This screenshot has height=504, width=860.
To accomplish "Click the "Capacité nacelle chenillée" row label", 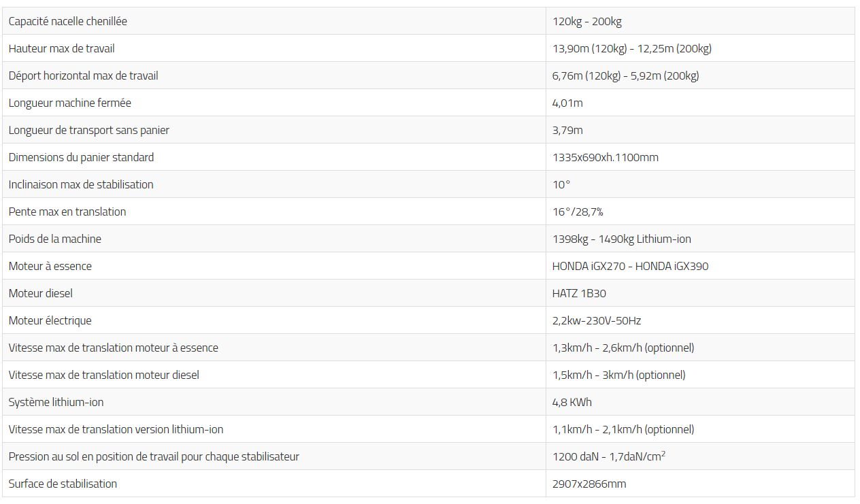I will [x=68, y=21].
